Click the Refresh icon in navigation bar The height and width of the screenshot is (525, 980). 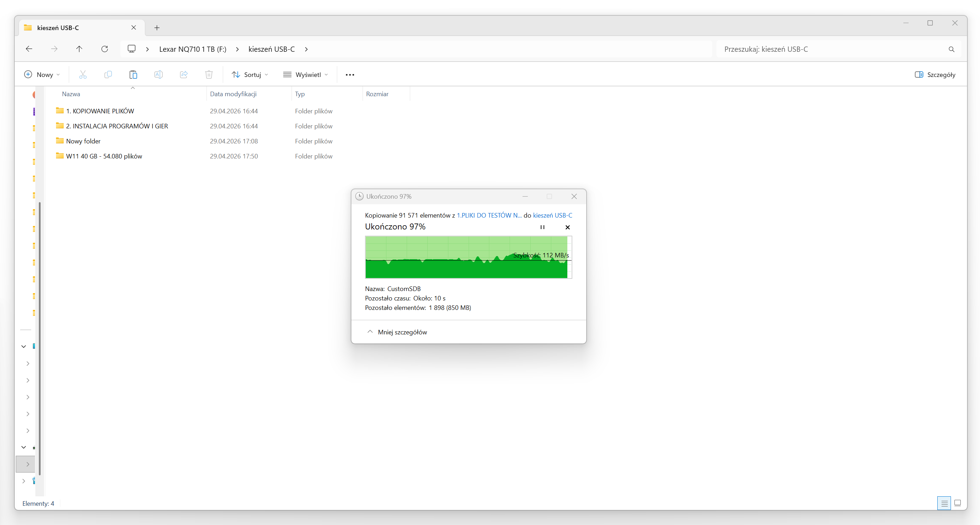pyautogui.click(x=105, y=49)
